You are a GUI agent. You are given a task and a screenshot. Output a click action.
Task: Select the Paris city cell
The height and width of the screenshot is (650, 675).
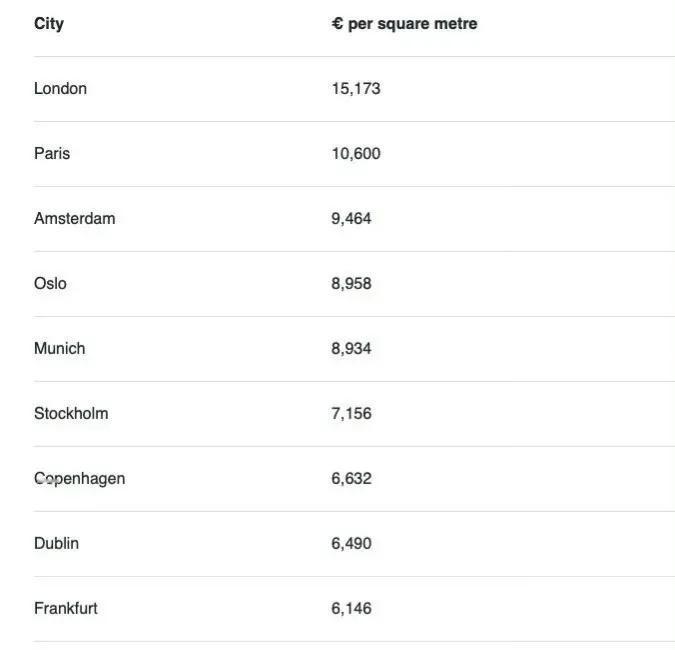pyautogui.click(x=52, y=154)
